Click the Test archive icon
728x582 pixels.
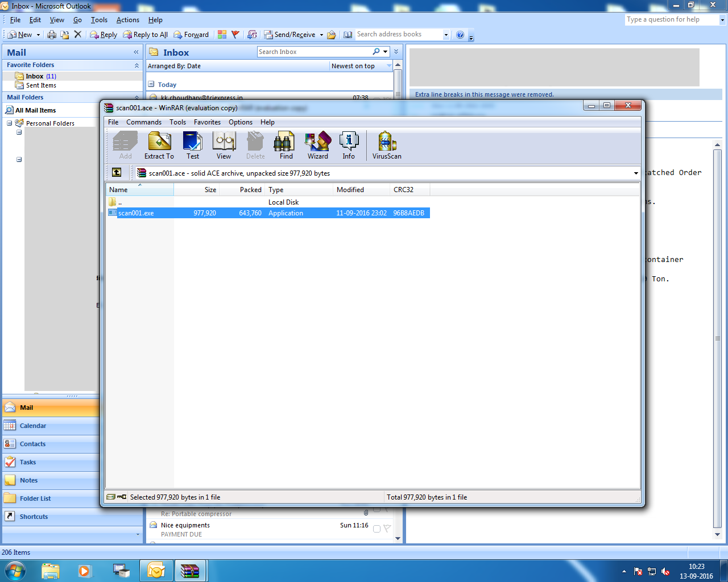(193, 145)
